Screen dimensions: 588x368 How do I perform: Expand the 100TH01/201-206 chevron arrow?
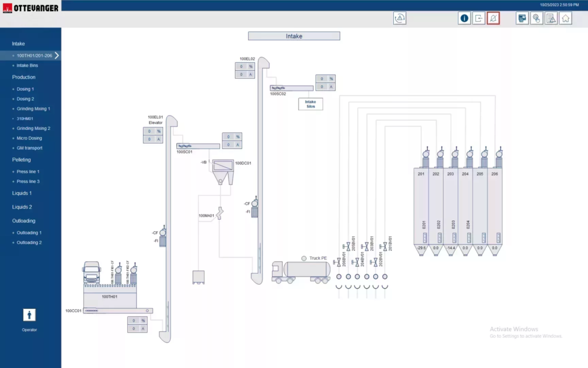point(57,56)
